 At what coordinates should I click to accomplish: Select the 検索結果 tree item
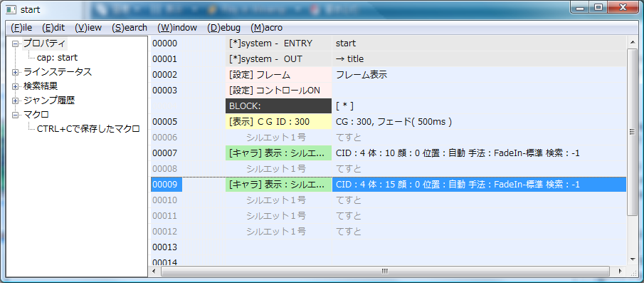(x=41, y=86)
